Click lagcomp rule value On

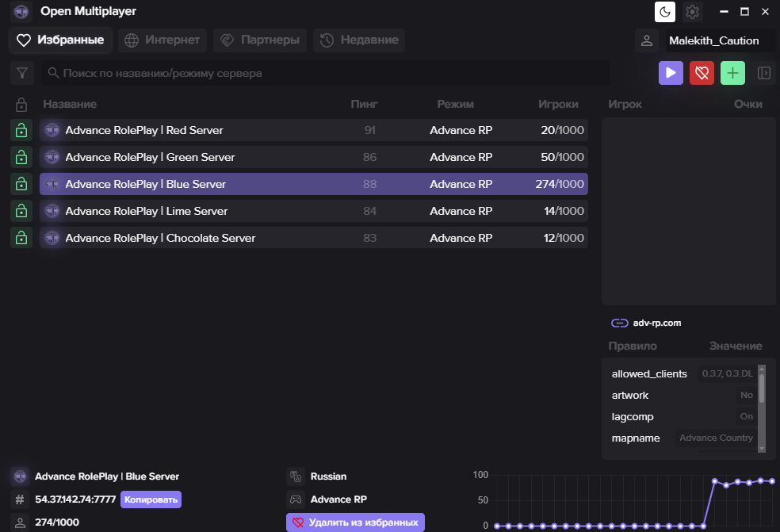[746, 416]
